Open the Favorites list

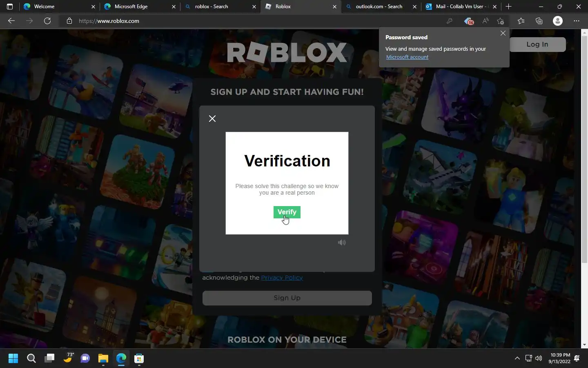[521, 21]
